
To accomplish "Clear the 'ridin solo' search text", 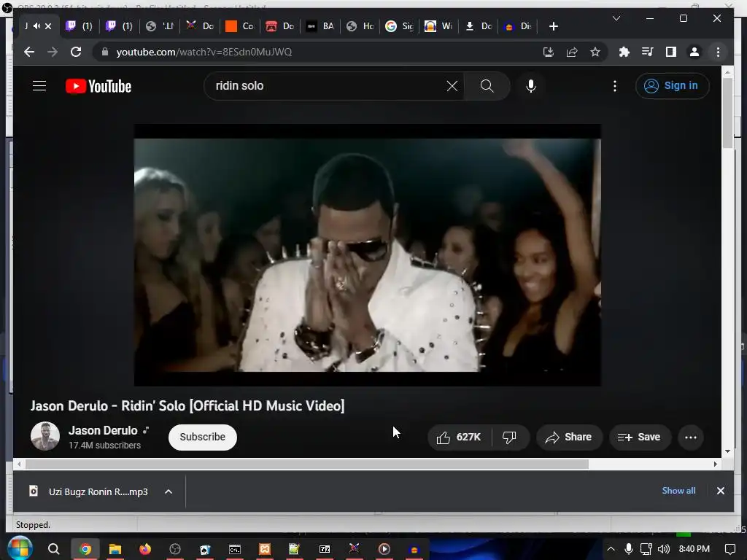I will 452,86.
